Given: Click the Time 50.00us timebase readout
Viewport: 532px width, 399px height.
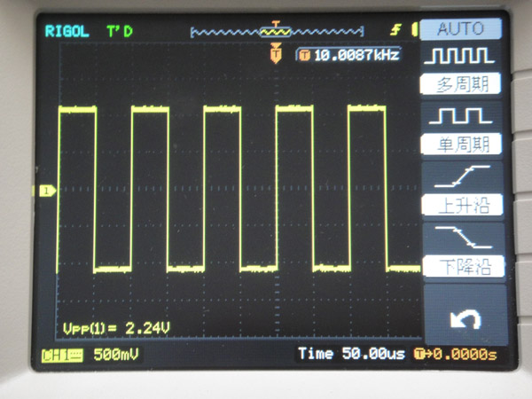Looking at the screenshot, I should coord(351,355).
